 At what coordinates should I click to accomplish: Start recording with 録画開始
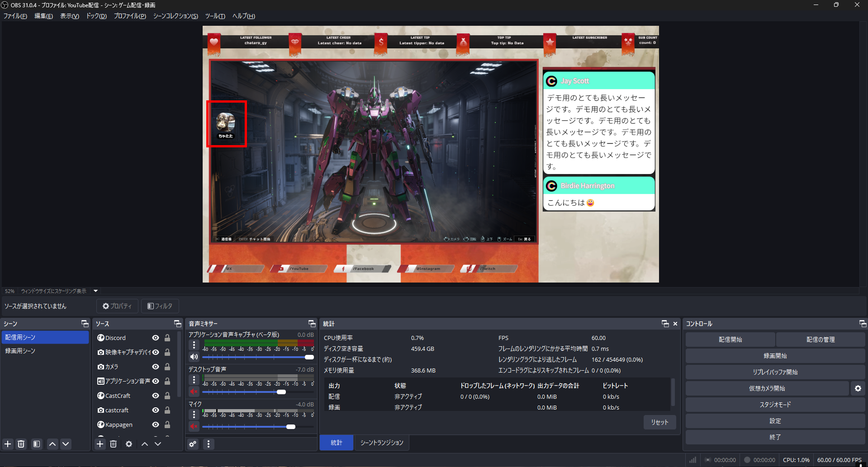point(775,356)
